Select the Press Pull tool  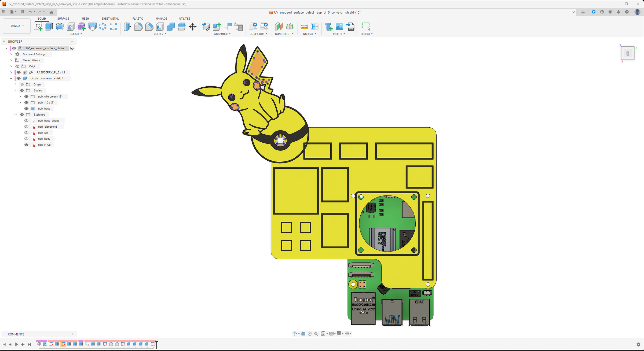[127, 27]
